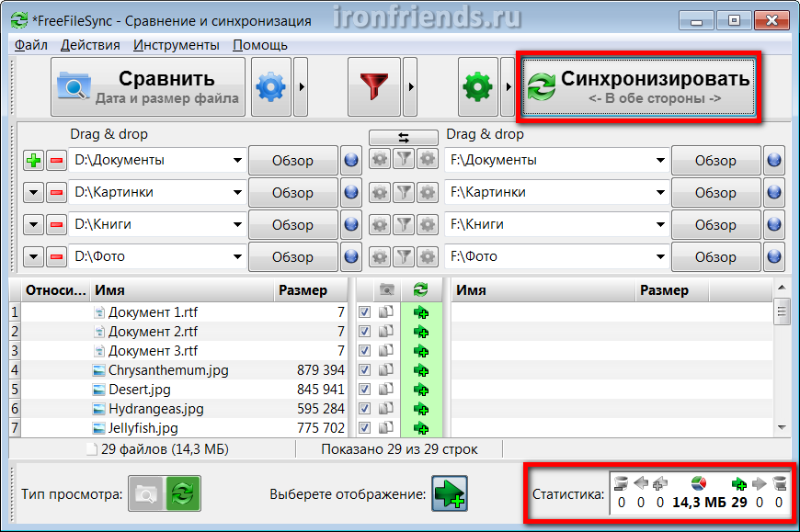This screenshot has width=800, height=532.
Task: Open the red funnel filter settings
Action: tap(373, 87)
